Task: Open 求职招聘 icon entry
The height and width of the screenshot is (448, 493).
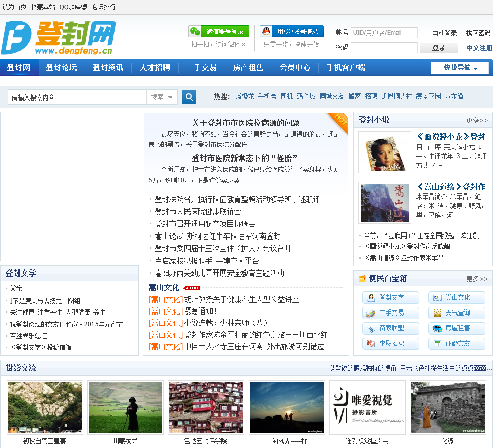Action: (x=390, y=343)
